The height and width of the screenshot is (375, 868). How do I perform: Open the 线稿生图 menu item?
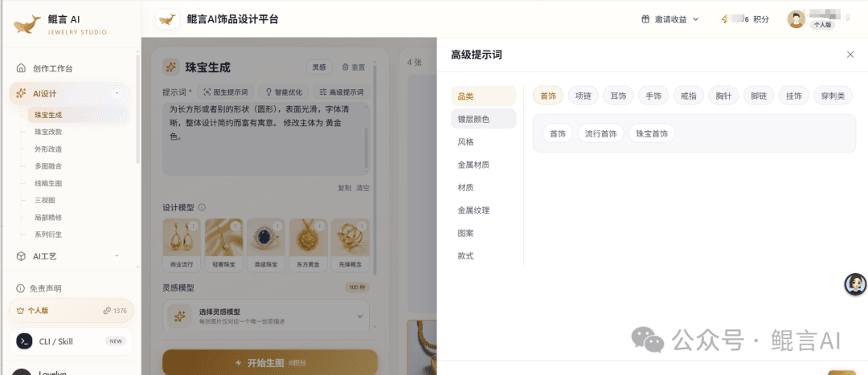click(48, 183)
